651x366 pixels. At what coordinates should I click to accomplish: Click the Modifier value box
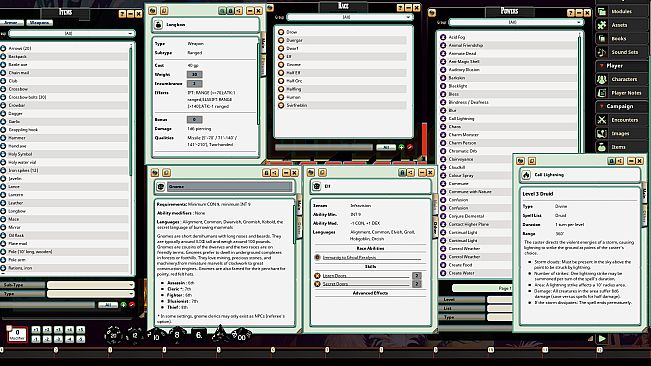tap(17, 334)
